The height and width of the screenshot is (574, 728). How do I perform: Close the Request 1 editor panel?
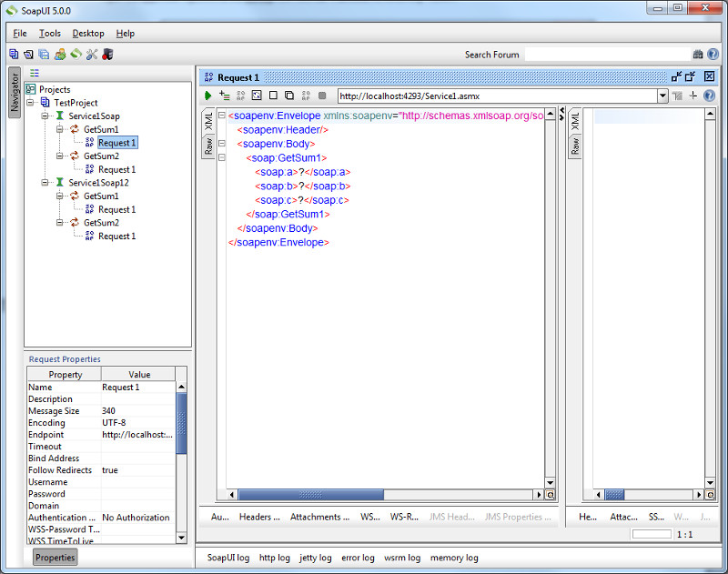coord(709,76)
